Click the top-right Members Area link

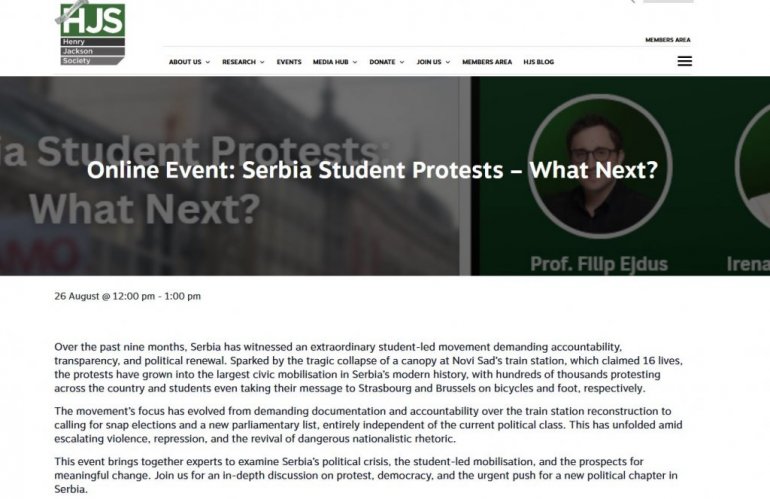(x=667, y=40)
